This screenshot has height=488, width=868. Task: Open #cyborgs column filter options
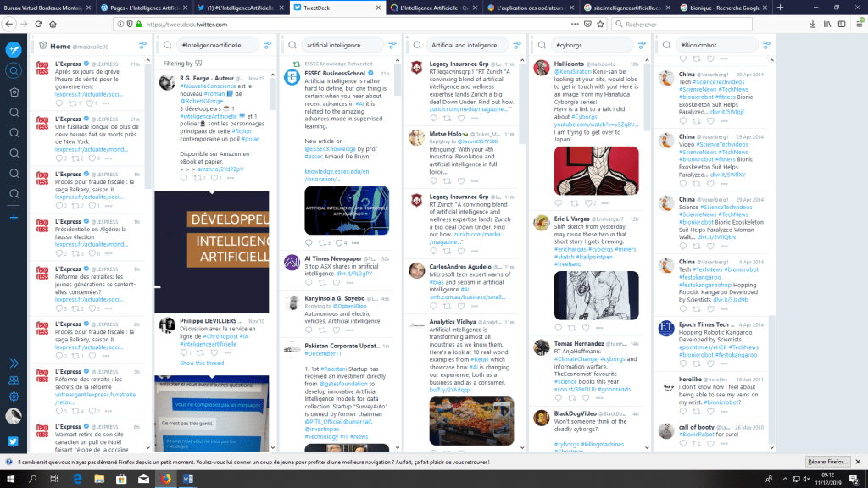(640, 45)
